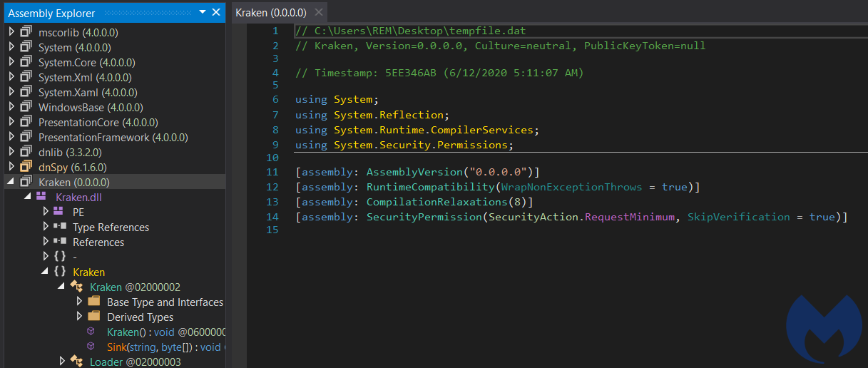Expand the mscorlib (4.0.0.0) node
This screenshot has height=368, width=868.
[x=11, y=32]
